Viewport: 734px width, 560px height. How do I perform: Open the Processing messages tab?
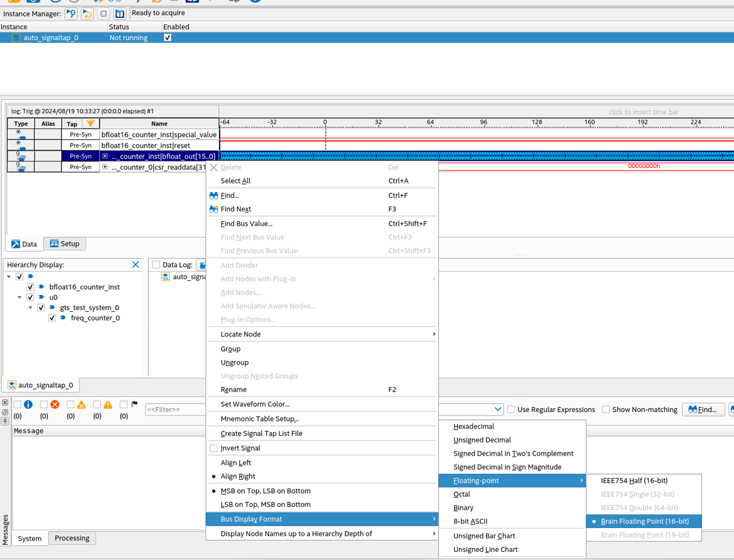[72, 538]
